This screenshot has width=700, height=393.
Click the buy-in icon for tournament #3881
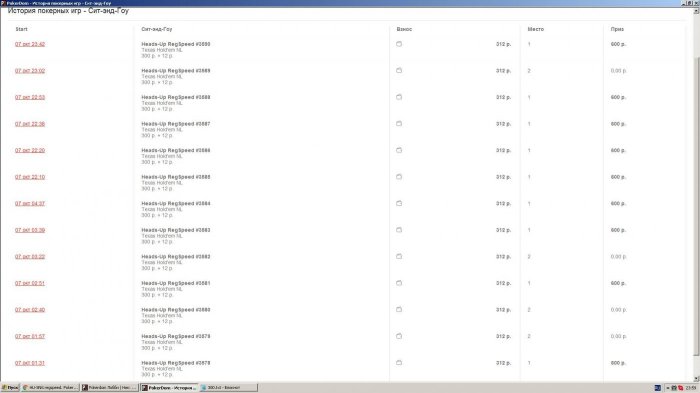pos(399,283)
